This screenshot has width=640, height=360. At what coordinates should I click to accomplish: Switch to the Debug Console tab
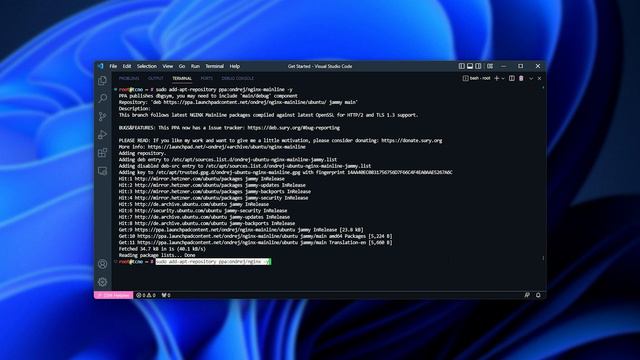click(x=238, y=78)
